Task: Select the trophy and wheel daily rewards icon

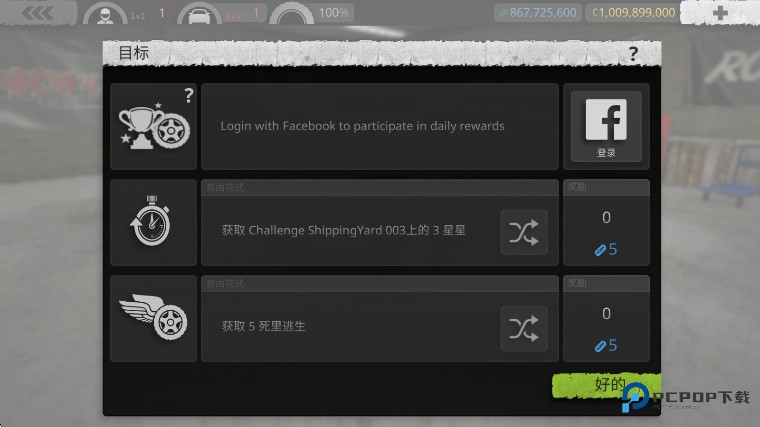Action: [x=154, y=126]
